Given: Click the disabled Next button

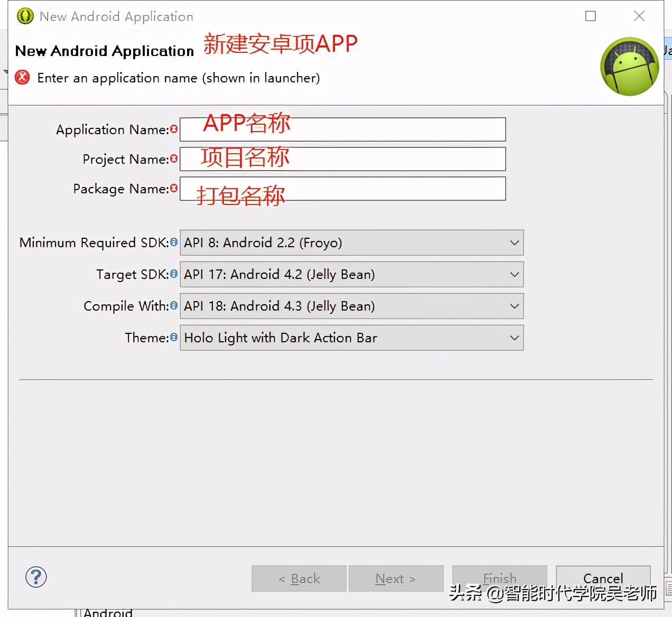Looking at the screenshot, I should coord(396,578).
